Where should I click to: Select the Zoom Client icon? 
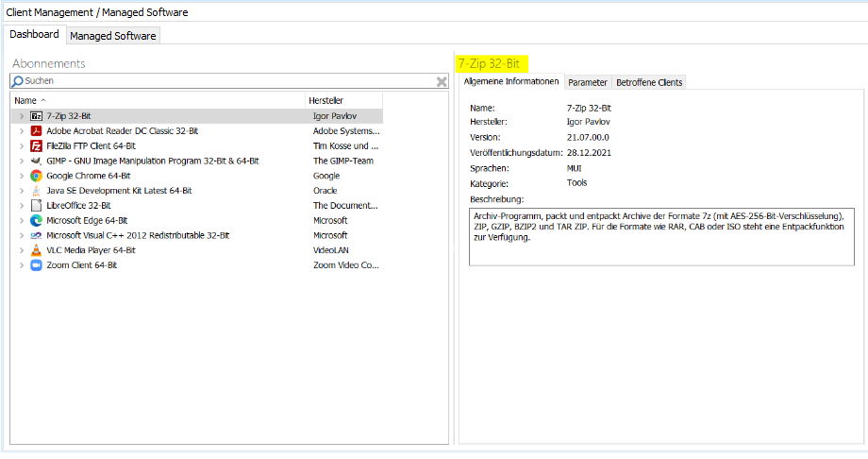pyautogui.click(x=36, y=265)
